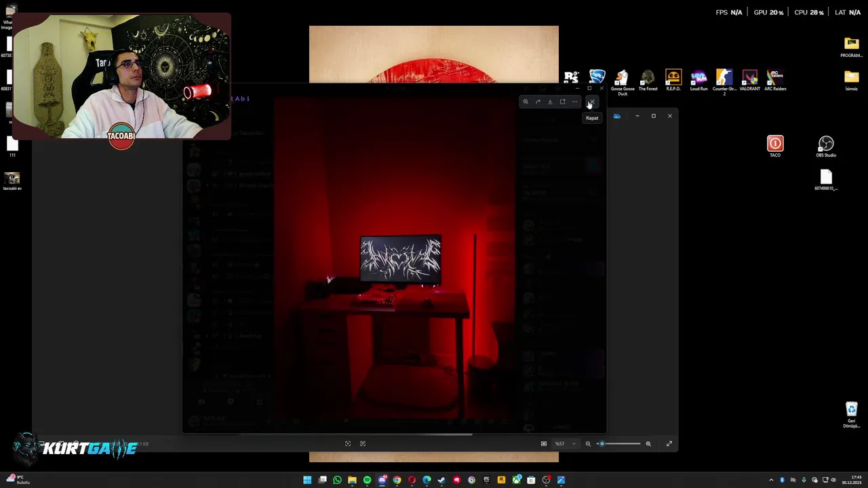This screenshot has height=488, width=868.
Task: Select the tacoabi ev desktop thumbnail
Action: click(x=12, y=180)
